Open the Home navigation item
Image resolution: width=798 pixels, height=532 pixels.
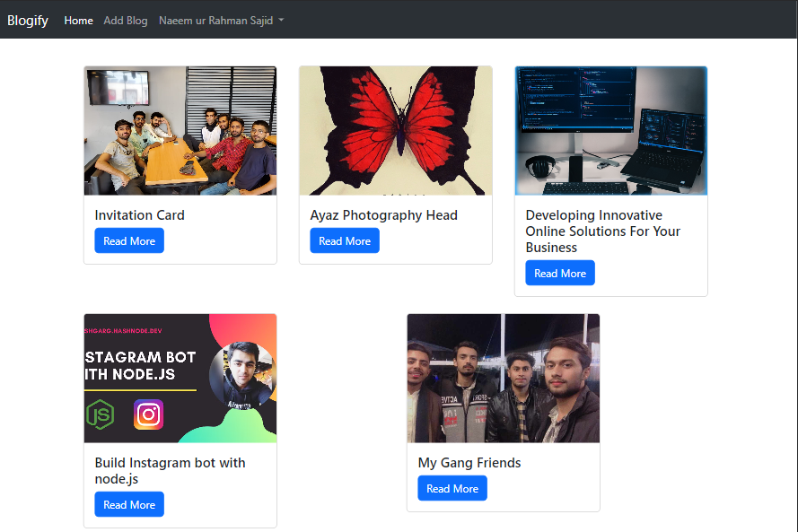click(78, 21)
